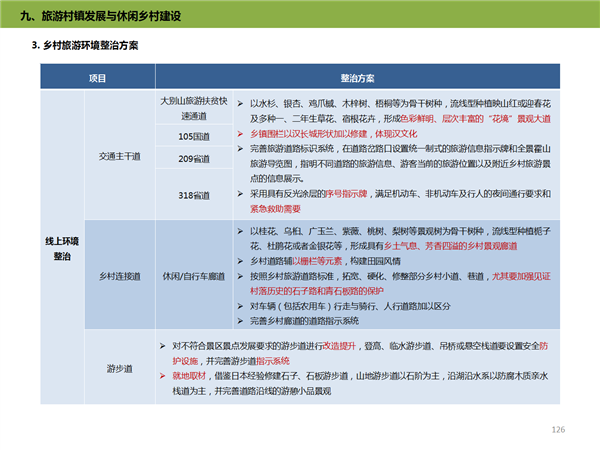Click the 整治方案 table header cell
600x450 pixels.
tap(356, 77)
